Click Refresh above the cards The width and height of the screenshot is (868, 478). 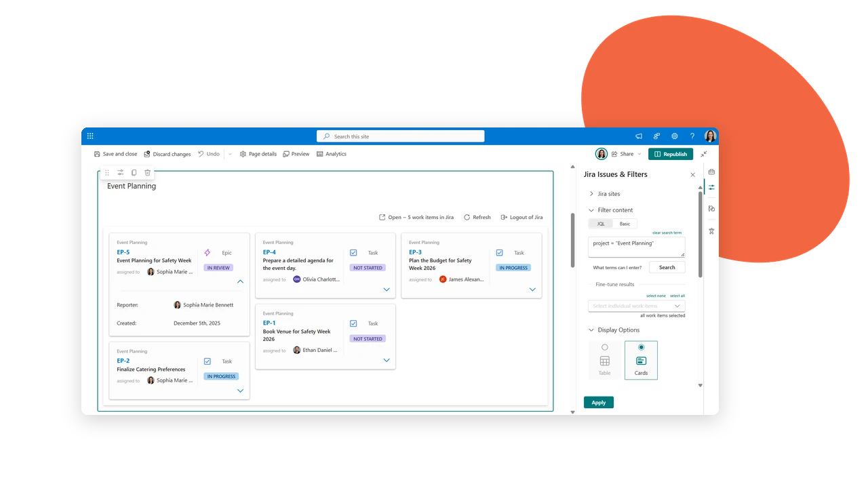point(477,217)
